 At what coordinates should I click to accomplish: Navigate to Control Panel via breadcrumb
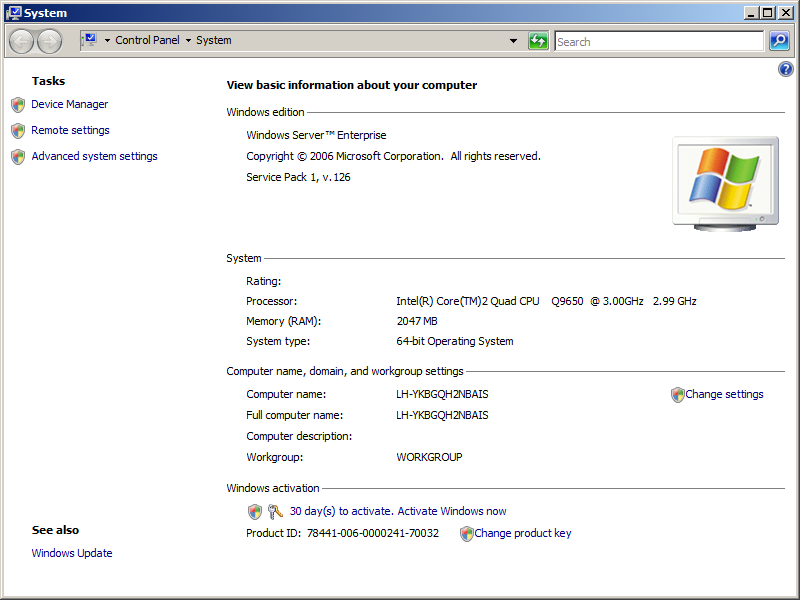[x=147, y=41]
